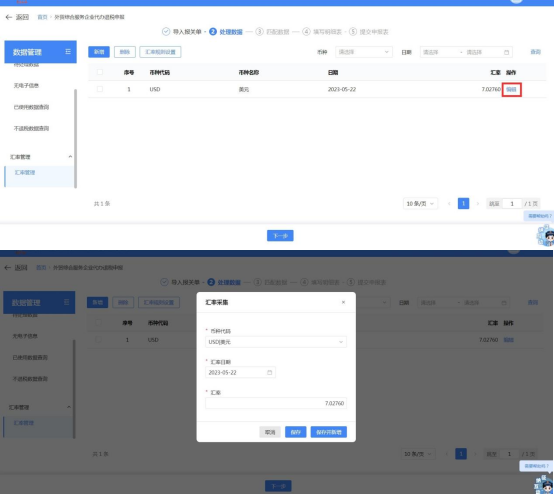Tick the USD row checkbox in undimmed table
This screenshot has width=554, height=494.
[100, 89]
